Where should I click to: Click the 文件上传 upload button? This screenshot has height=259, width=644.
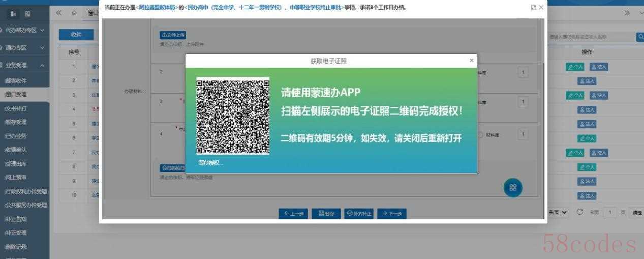coord(173,35)
